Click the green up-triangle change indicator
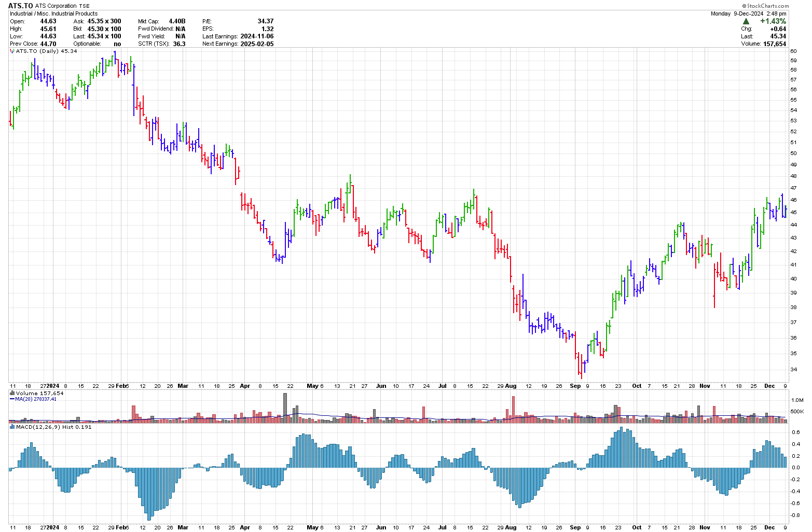 coord(746,21)
